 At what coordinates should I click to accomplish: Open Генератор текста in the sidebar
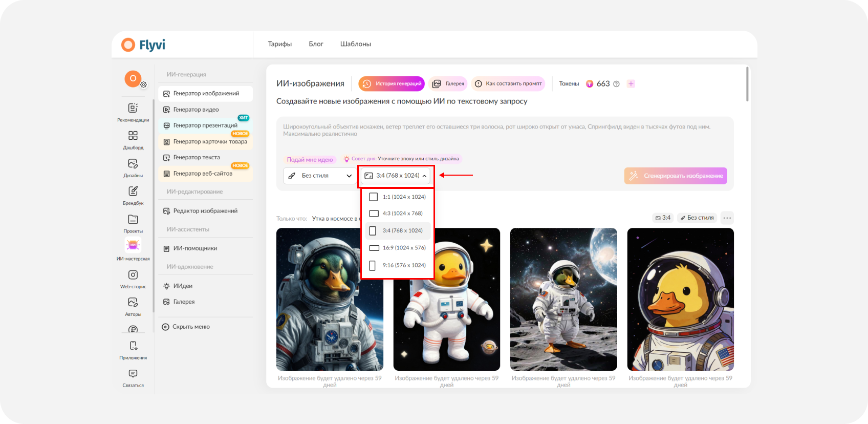click(206, 157)
